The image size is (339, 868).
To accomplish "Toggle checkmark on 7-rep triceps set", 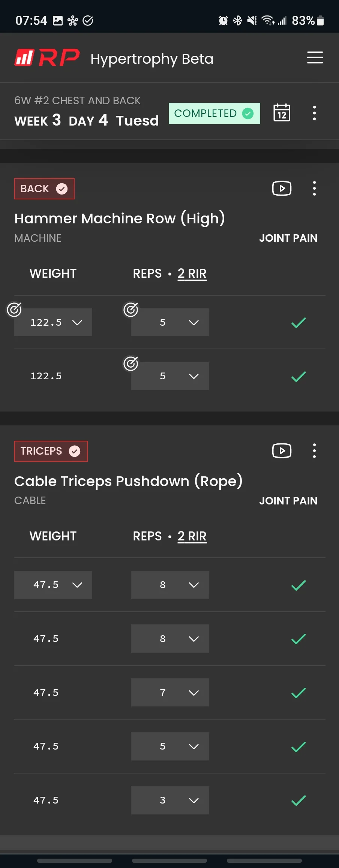I will (298, 693).
